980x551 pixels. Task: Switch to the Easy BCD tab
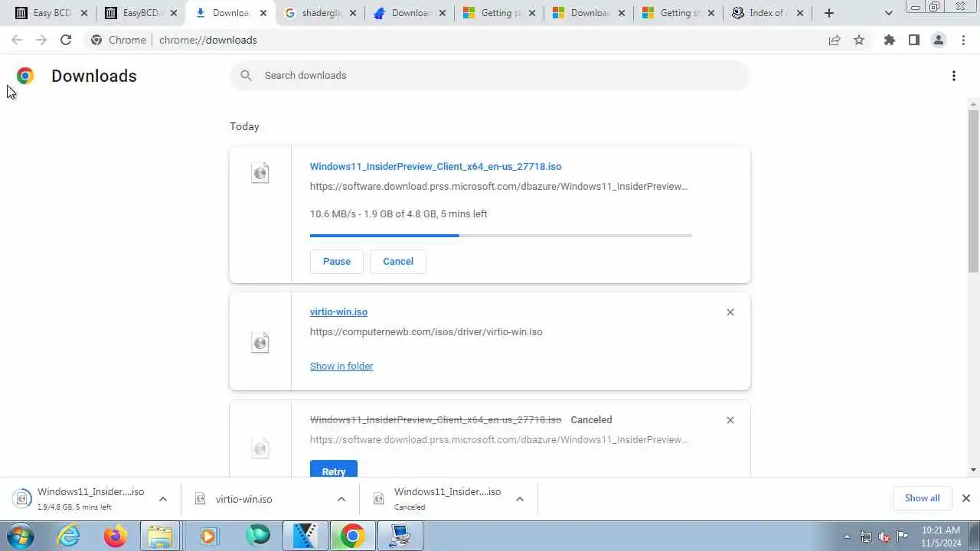click(52, 13)
